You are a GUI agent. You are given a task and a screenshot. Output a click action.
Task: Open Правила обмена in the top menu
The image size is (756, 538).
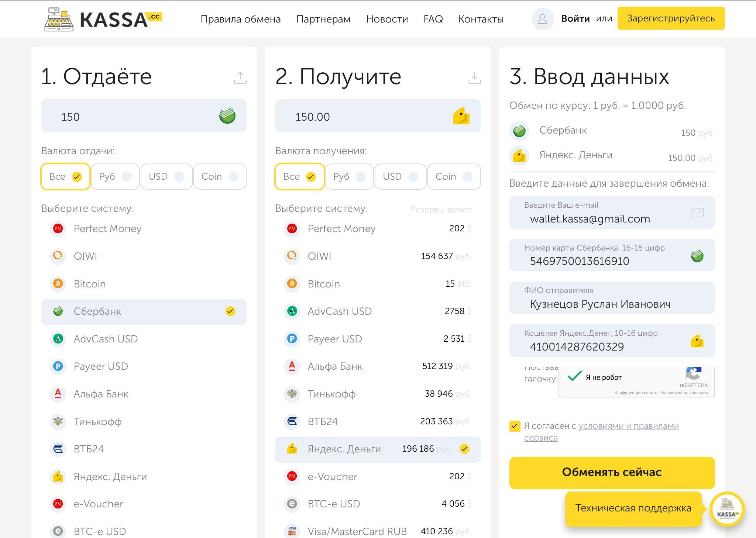[x=241, y=19]
